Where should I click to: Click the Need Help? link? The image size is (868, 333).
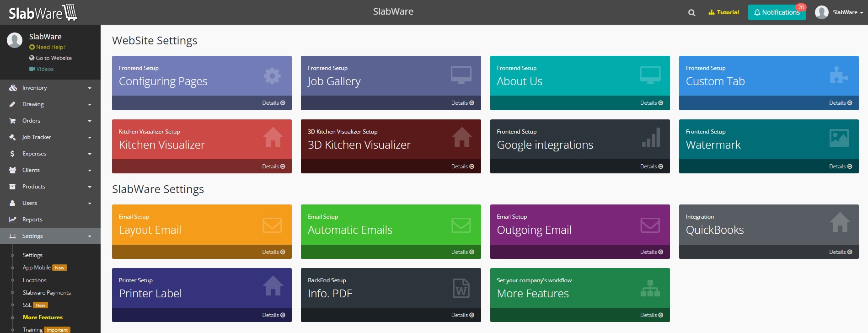48,47
